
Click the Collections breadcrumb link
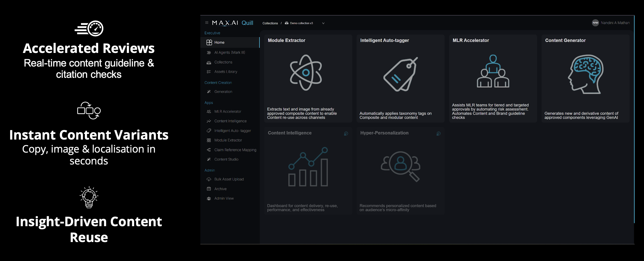point(270,23)
